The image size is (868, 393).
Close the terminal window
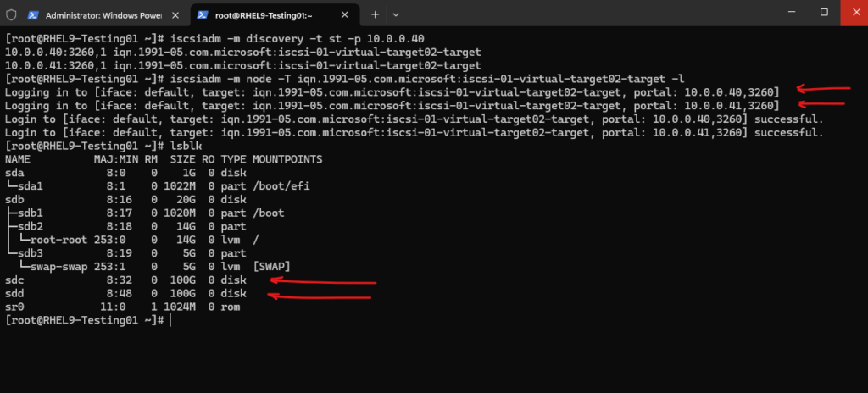pos(850,12)
